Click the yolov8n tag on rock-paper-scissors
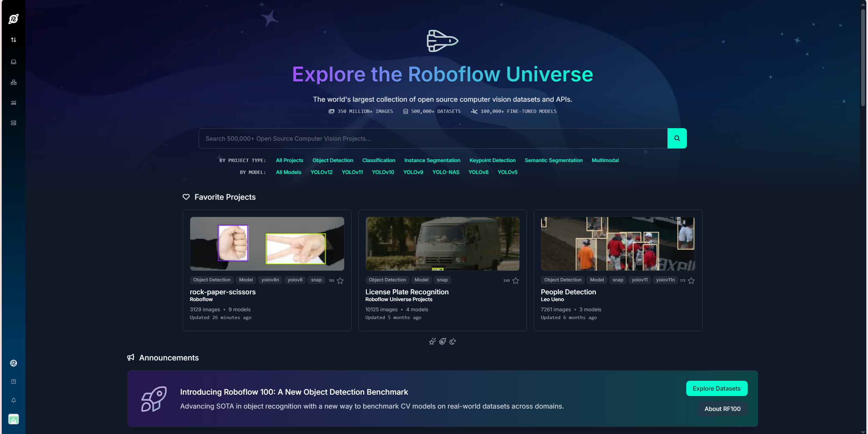868x434 pixels. tap(270, 280)
